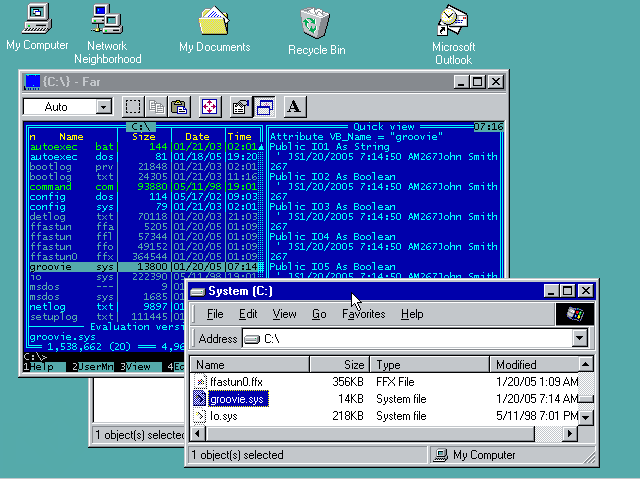This screenshot has width=640, height=480.
Task: Click the Background toolbar icon
Action: tap(264, 107)
